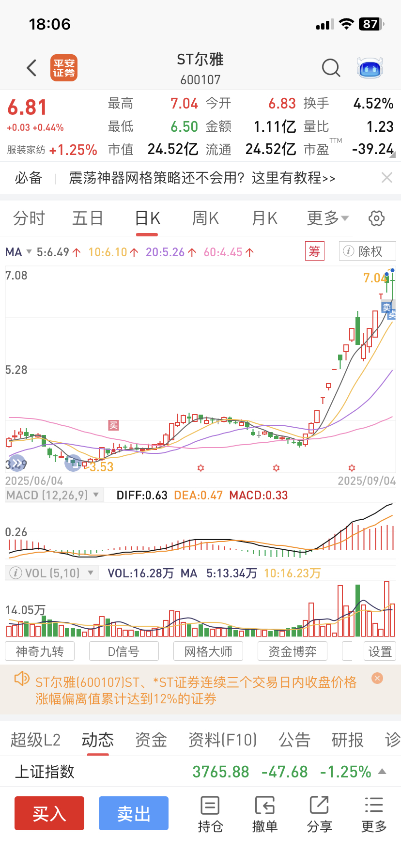Switch to 分时 chart tab

[x=29, y=218]
